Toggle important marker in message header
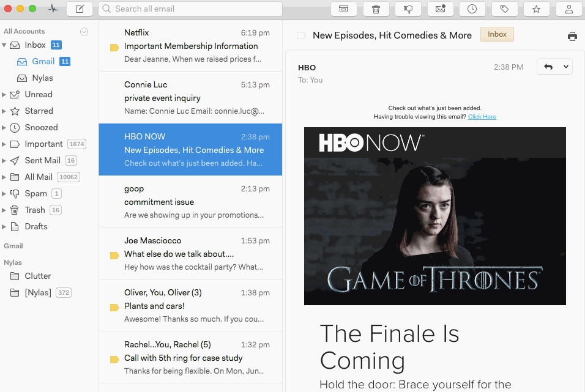 point(300,35)
